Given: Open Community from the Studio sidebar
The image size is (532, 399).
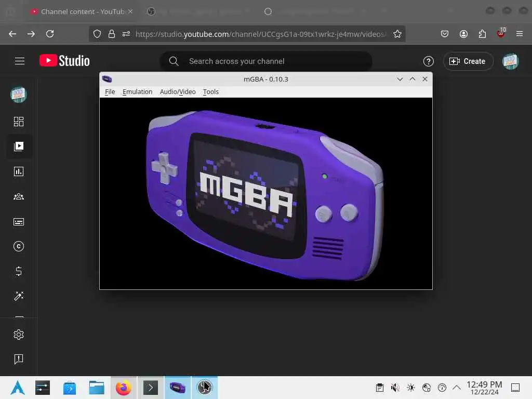Looking at the screenshot, I should (x=19, y=196).
